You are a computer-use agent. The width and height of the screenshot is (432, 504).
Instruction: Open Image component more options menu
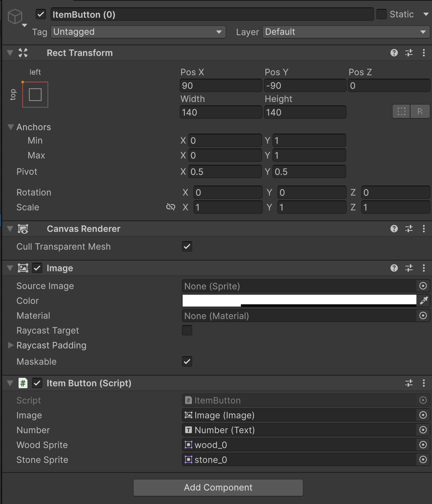click(x=424, y=268)
